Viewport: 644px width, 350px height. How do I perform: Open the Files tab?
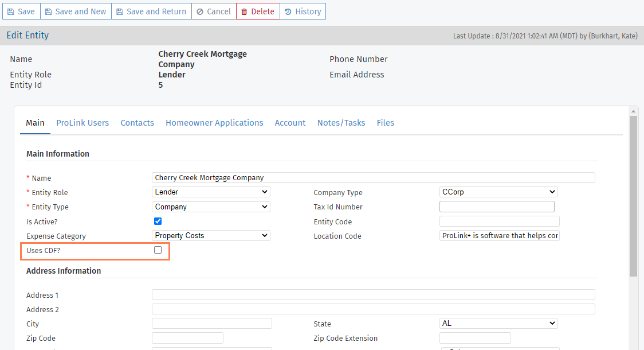[385, 123]
